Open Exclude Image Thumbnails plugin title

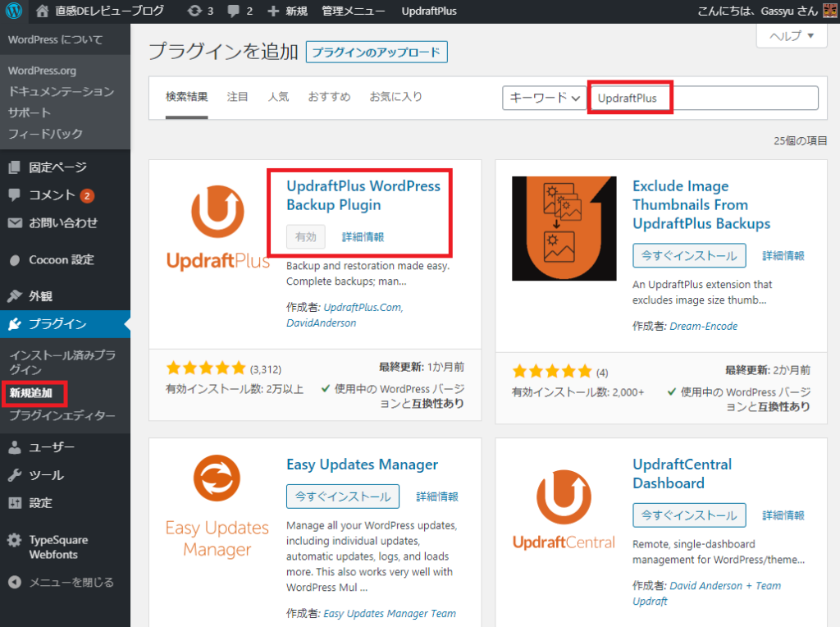(x=701, y=204)
